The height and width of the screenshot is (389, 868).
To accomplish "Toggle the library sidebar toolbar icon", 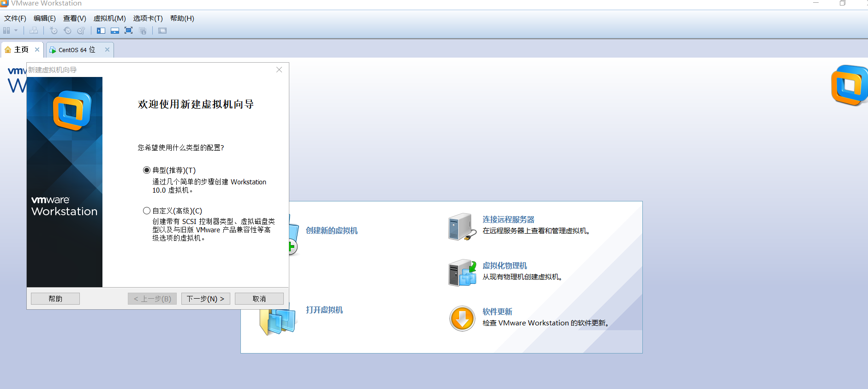I will point(101,30).
